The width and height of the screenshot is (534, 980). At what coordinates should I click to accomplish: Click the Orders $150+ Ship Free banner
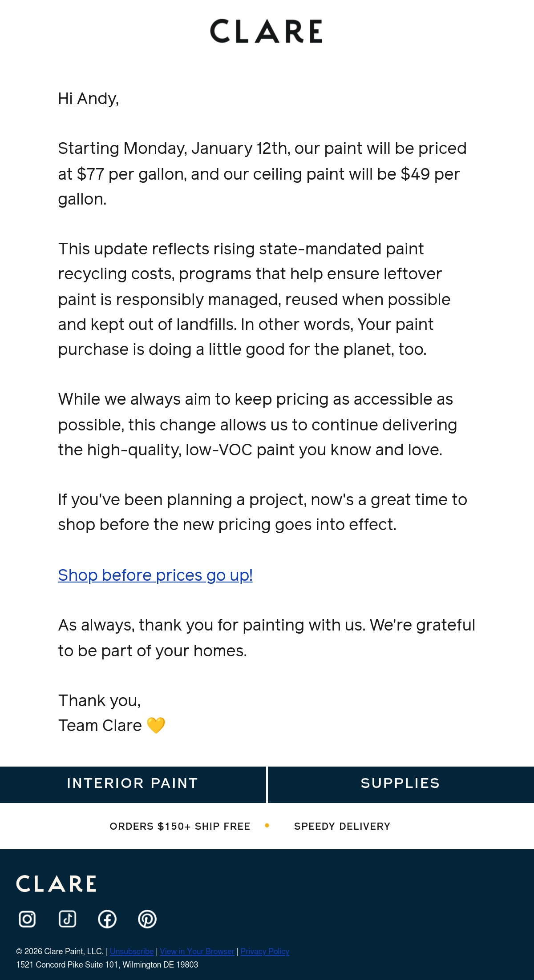click(x=180, y=826)
